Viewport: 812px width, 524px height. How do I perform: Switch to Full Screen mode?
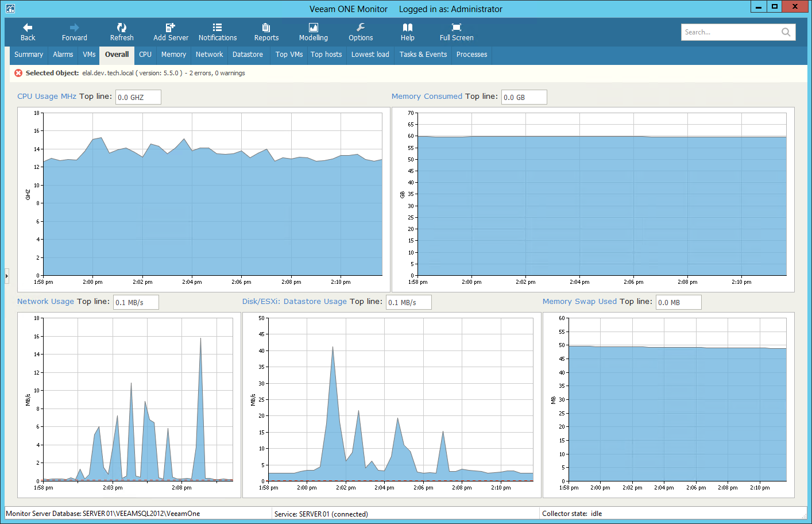click(457, 27)
